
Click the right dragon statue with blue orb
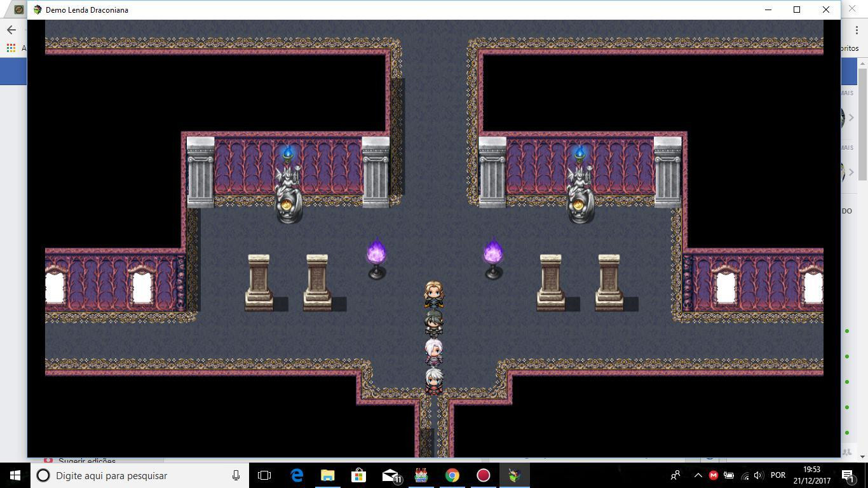(580, 185)
